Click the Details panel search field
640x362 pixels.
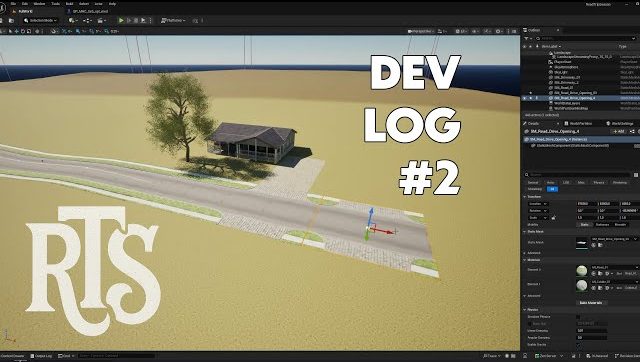tap(578, 175)
